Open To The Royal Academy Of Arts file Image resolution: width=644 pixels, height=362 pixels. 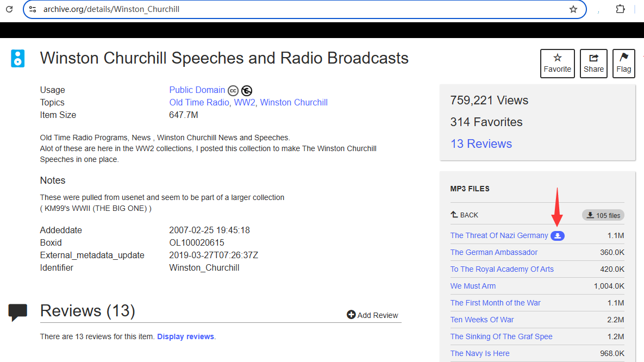502,269
